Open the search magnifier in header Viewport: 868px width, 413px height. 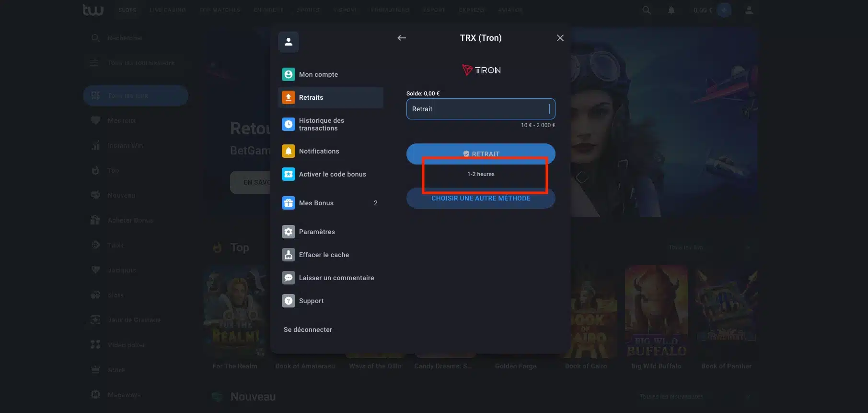tap(647, 10)
